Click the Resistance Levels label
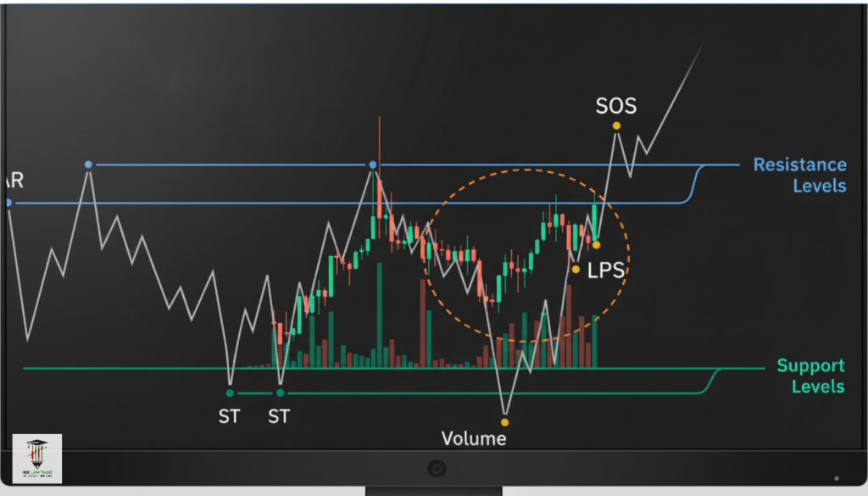This screenshot has width=868, height=496. tap(799, 175)
